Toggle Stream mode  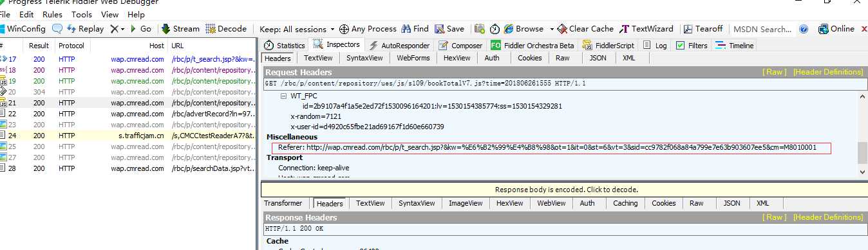coord(180,29)
